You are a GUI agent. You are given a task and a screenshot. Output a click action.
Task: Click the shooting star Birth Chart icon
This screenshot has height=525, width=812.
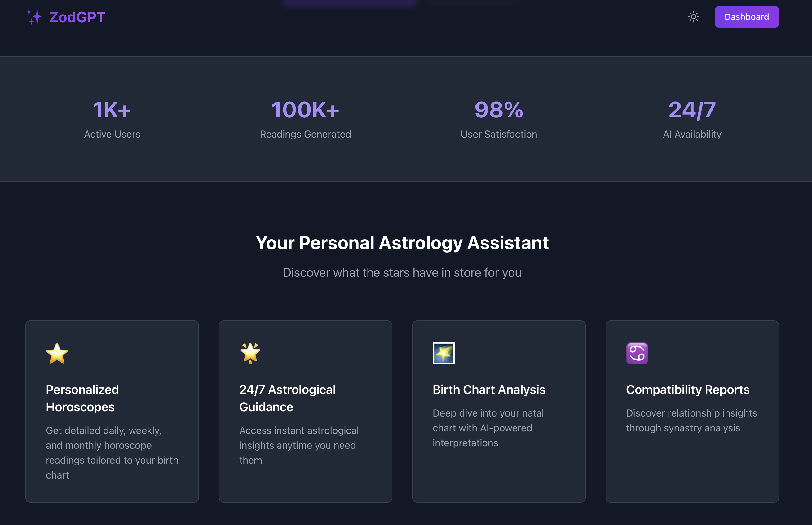point(444,353)
